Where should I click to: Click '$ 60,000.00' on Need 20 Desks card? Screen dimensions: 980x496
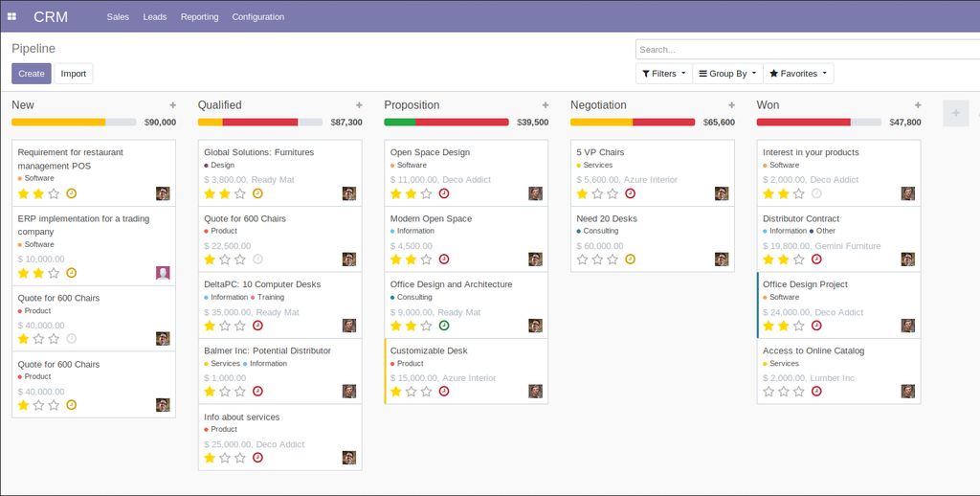pos(600,246)
